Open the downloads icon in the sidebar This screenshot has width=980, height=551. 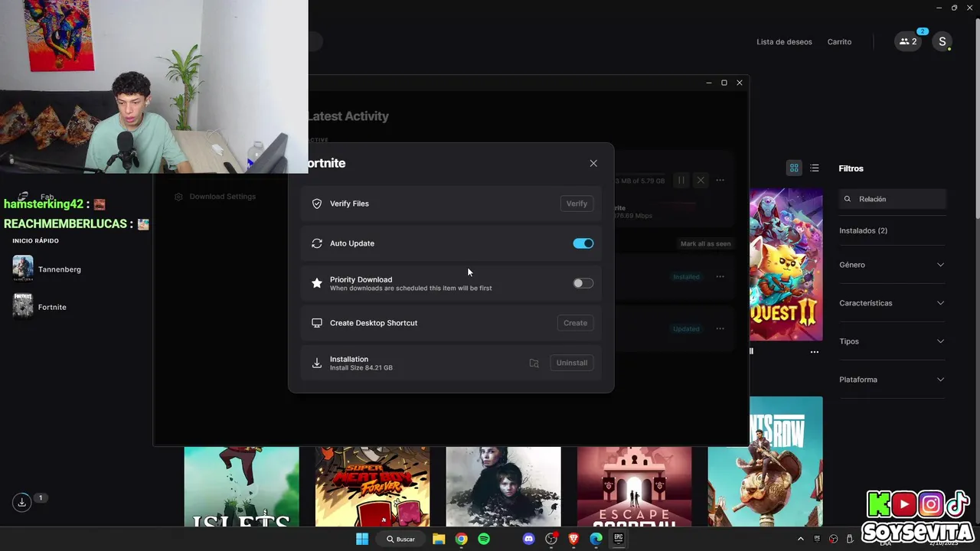21,502
